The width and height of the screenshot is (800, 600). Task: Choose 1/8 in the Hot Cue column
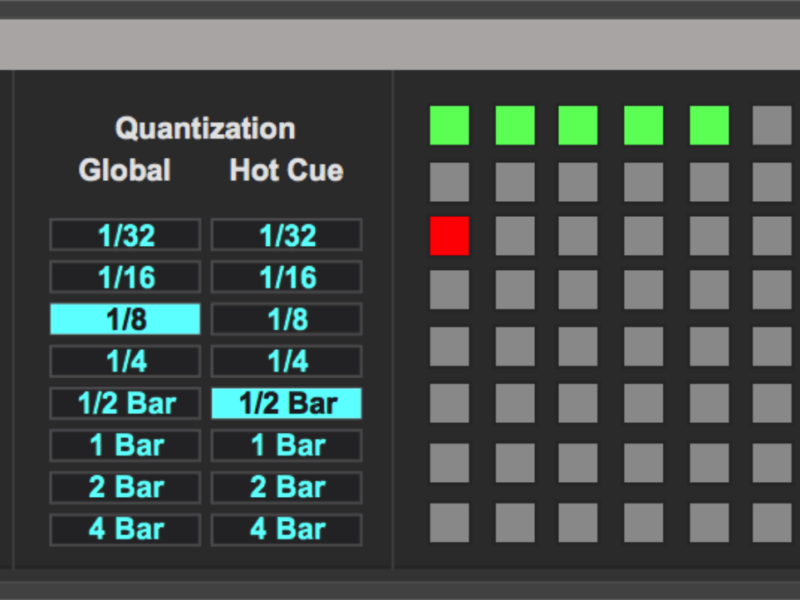point(287,319)
